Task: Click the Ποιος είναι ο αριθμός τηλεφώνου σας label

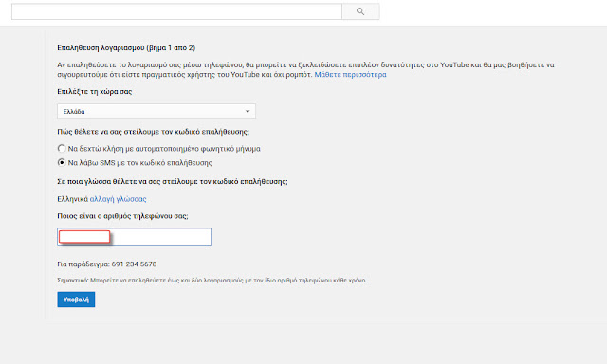Action: tap(122, 216)
